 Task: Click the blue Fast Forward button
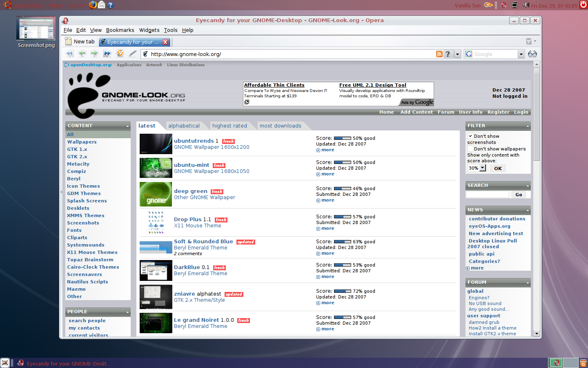tap(107, 54)
